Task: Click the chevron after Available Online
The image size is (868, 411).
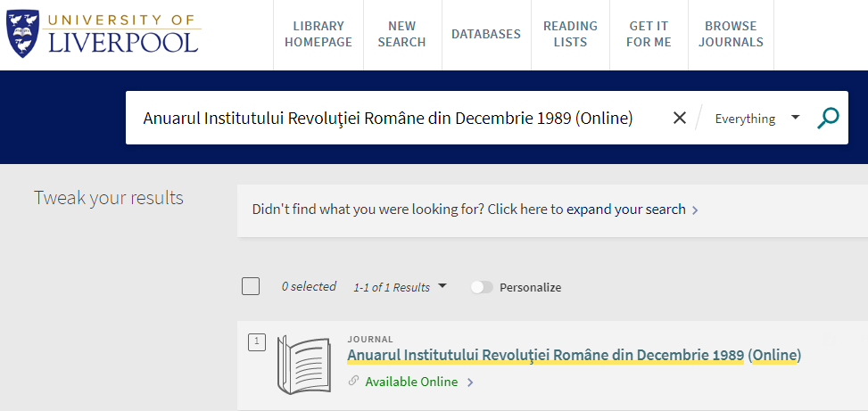Action: point(470,382)
